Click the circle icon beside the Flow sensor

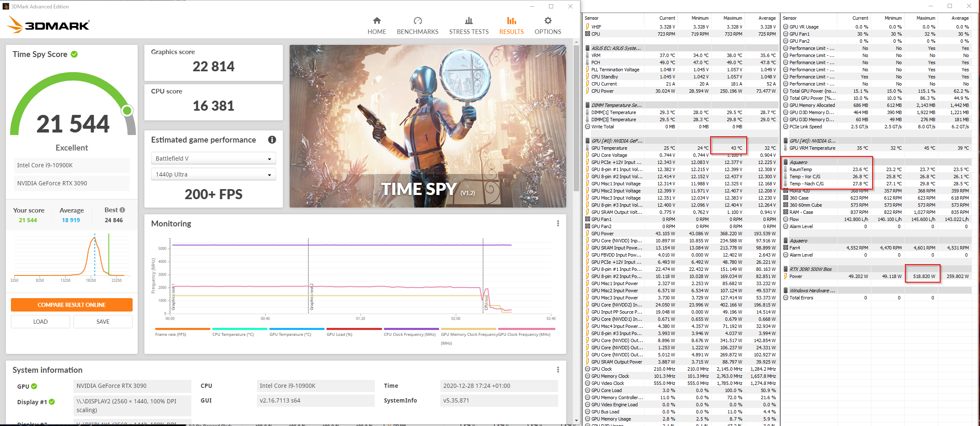(786, 219)
